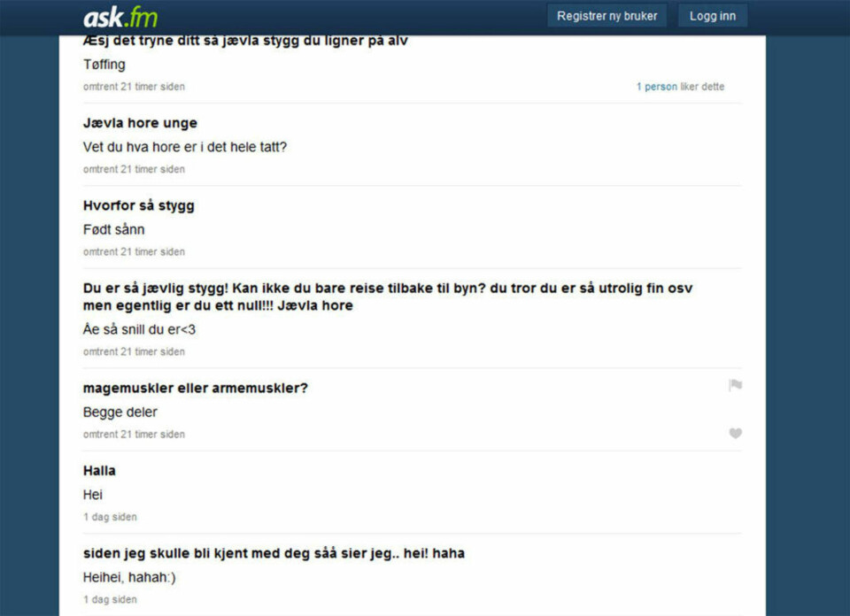Open 1 dag siden under Hei

pyautogui.click(x=110, y=517)
